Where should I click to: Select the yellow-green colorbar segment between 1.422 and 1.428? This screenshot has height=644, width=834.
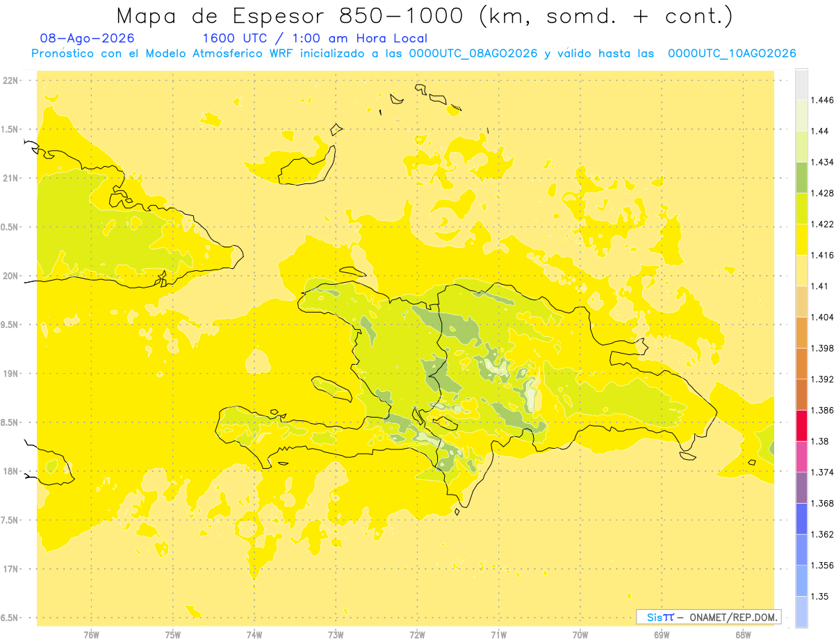click(801, 208)
